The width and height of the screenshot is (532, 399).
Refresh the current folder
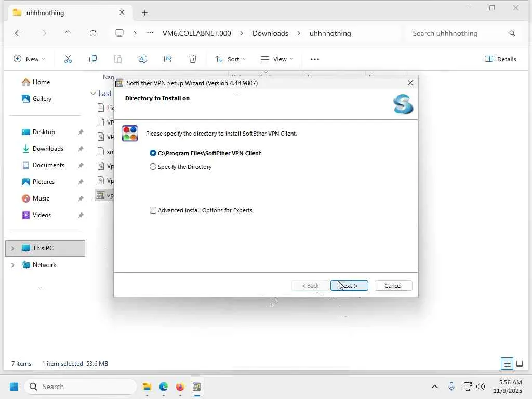[93, 33]
